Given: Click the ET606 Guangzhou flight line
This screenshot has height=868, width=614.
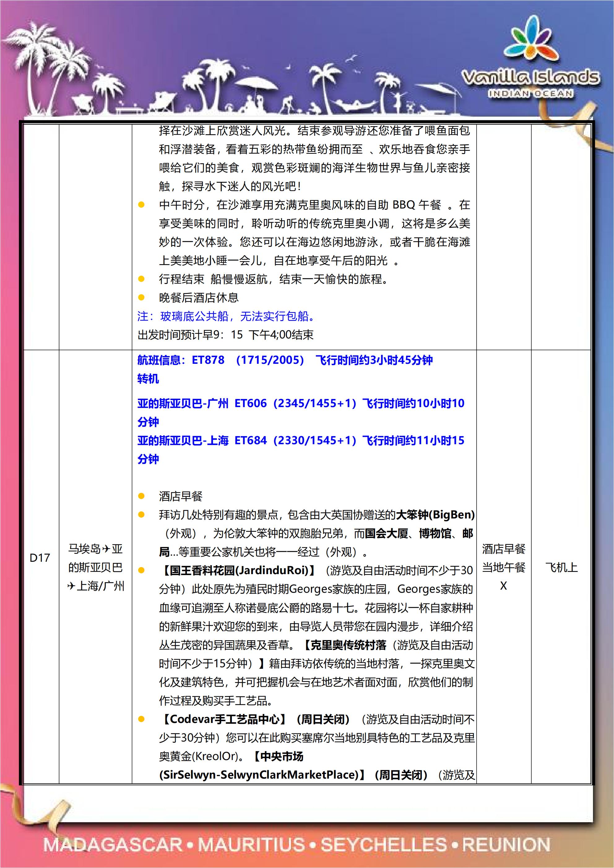Looking at the screenshot, I should coord(301,412).
